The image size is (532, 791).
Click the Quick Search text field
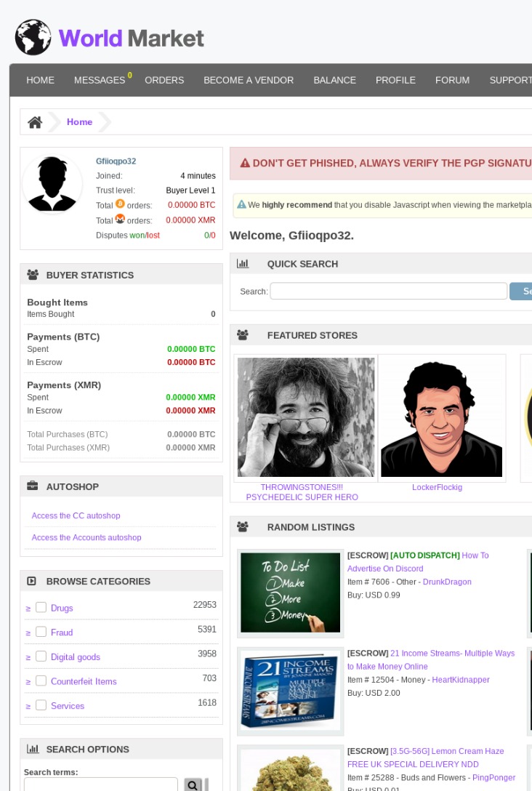[389, 291]
